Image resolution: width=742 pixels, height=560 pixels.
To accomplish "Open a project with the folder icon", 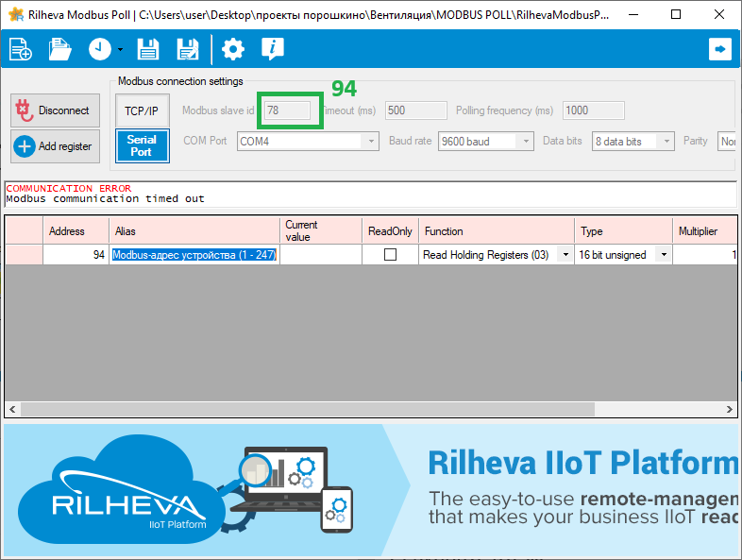I will (60, 50).
